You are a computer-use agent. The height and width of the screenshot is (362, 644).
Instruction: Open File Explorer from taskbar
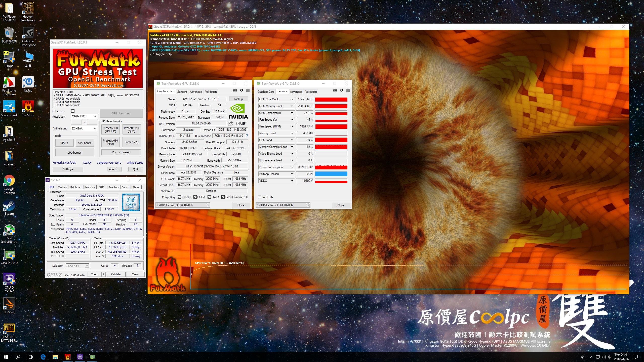(x=55, y=357)
